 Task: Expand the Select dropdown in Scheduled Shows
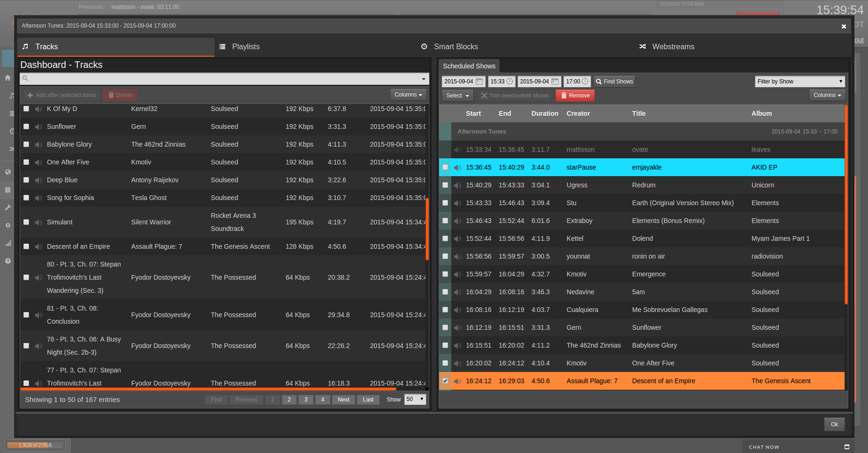point(457,96)
